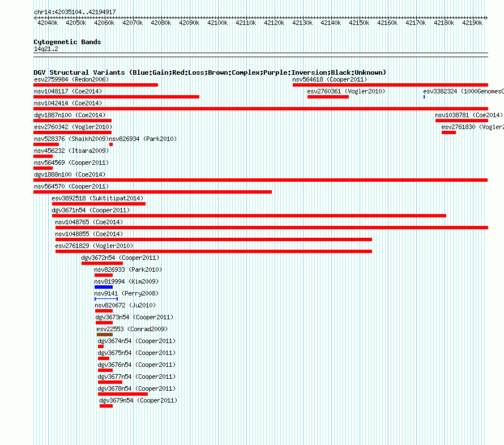This screenshot has height=445, width=504.
Task: Click the 42150k ruler position
Action: (359, 23)
